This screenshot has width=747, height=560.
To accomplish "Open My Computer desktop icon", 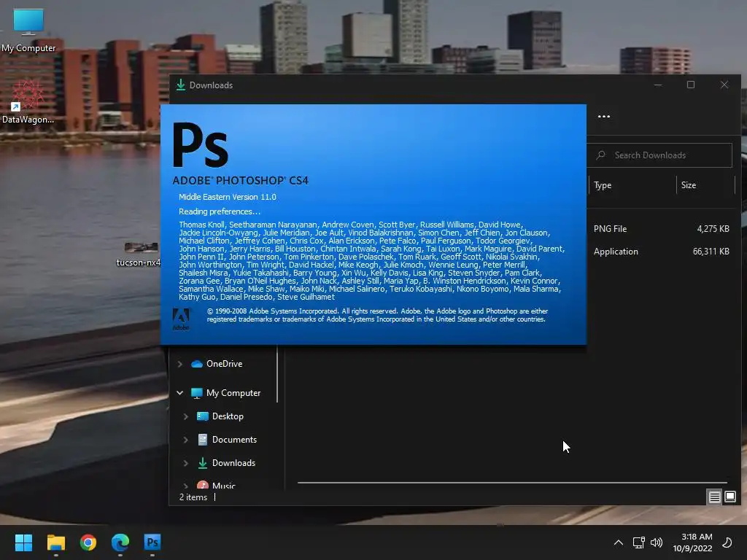I will (28, 29).
